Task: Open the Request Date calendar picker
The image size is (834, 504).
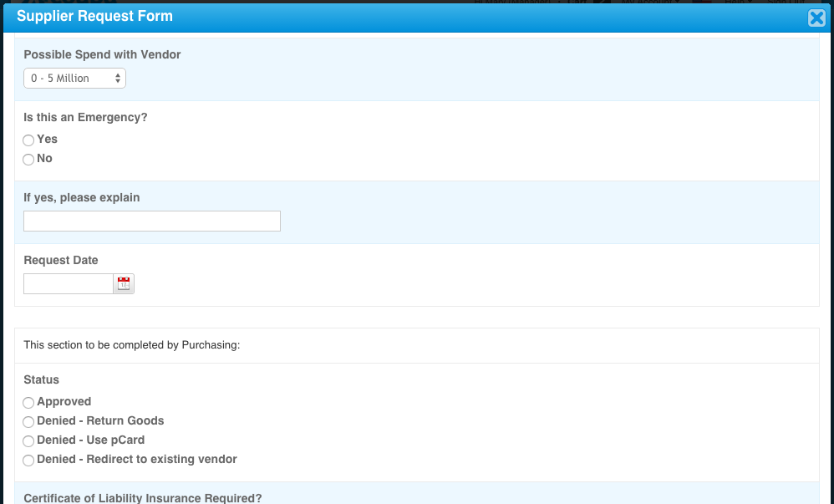Action: [124, 284]
